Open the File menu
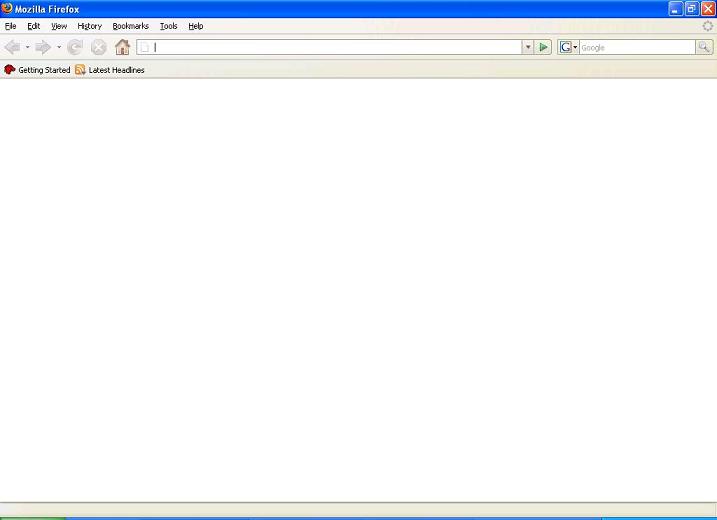Viewport: 717px width, 520px height. 11,26
